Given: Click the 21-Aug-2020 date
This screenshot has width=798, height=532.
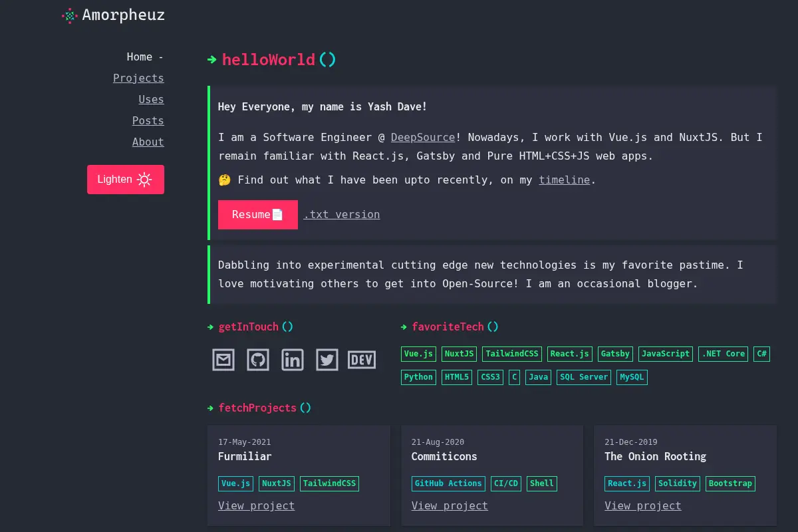Looking at the screenshot, I should pyautogui.click(x=438, y=442).
